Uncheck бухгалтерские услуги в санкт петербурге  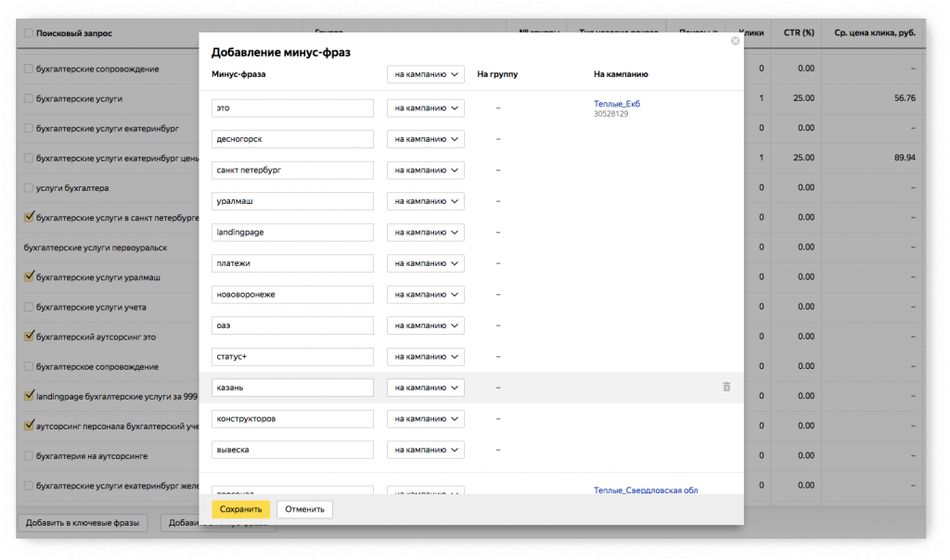29,217
